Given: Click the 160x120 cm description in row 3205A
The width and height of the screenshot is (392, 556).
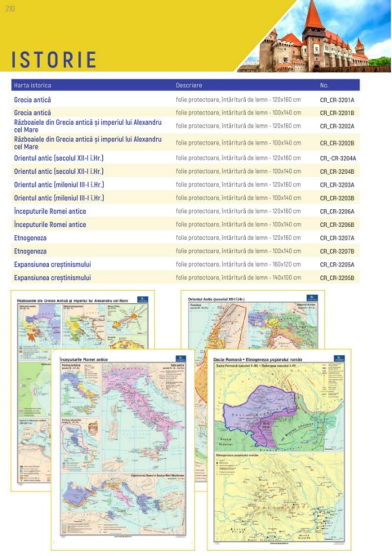Looking at the screenshot, I should pyautogui.click(x=238, y=265).
